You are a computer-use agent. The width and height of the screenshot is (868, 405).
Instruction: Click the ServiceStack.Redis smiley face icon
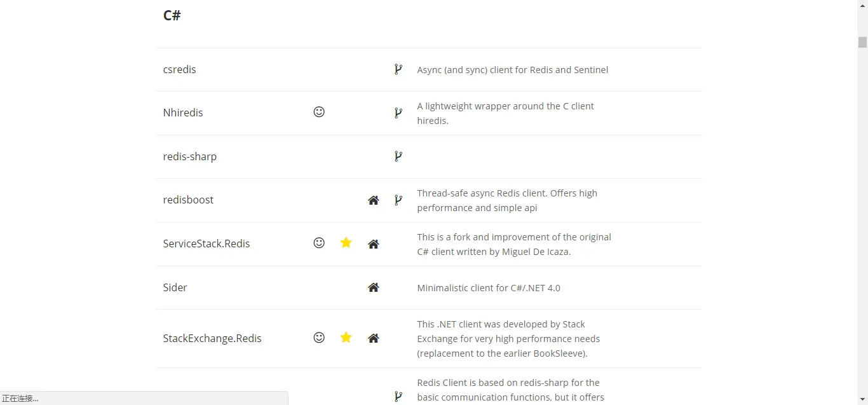[319, 243]
